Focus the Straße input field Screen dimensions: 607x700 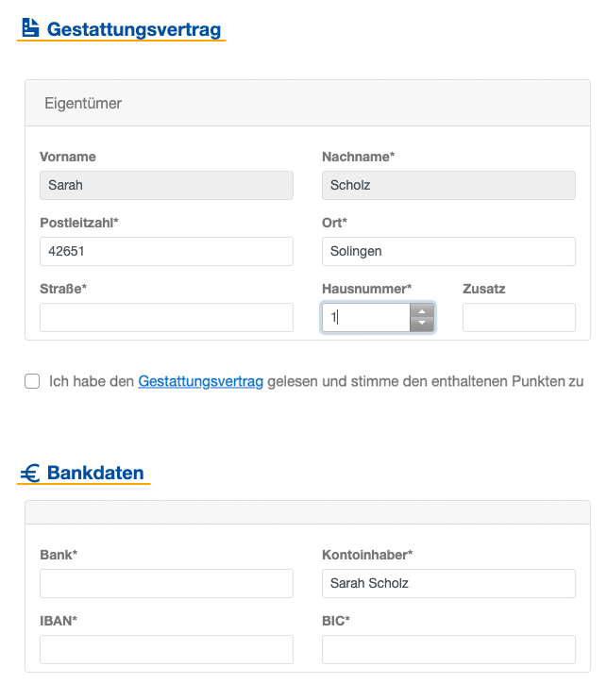pos(166,317)
